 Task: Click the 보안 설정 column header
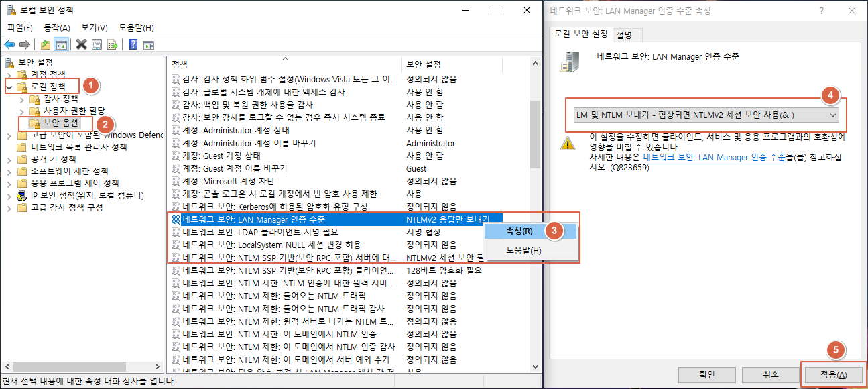point(424,64)
